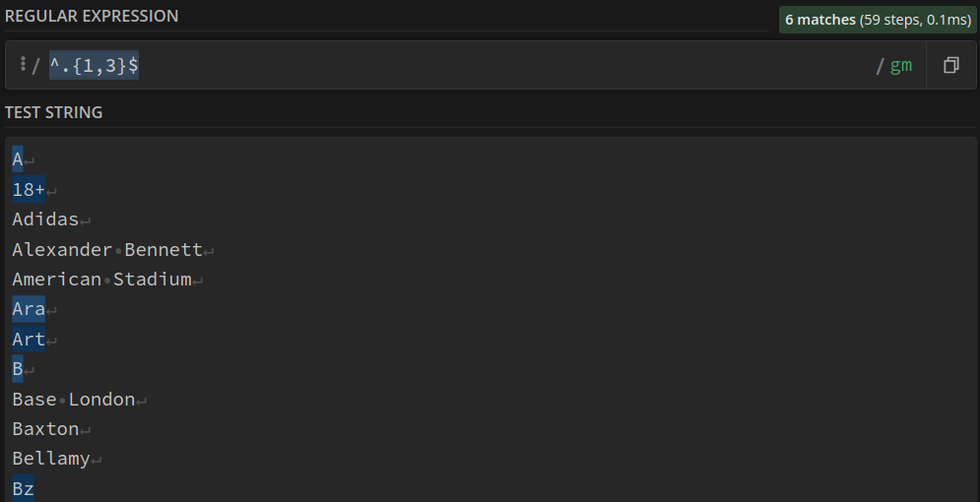Place cursor on highlighted match 'A' line
This screenshot has width=980, height=502.
coord(18,159)
